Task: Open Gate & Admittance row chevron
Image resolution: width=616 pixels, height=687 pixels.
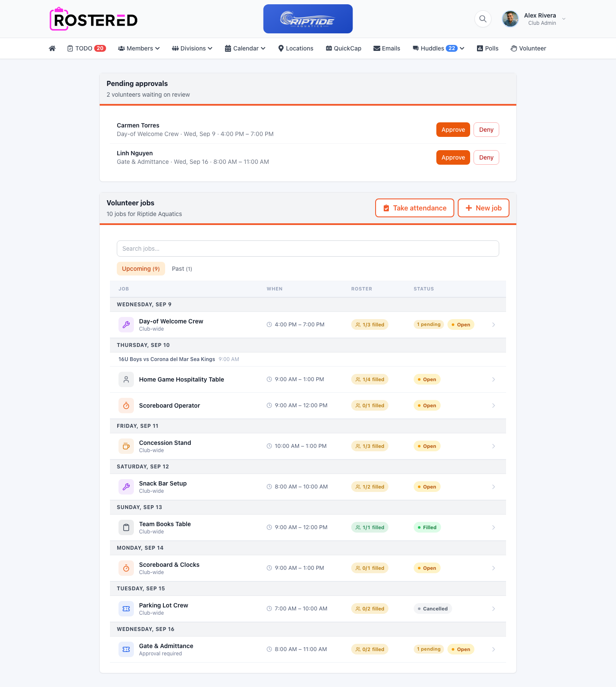Action: 494,649
